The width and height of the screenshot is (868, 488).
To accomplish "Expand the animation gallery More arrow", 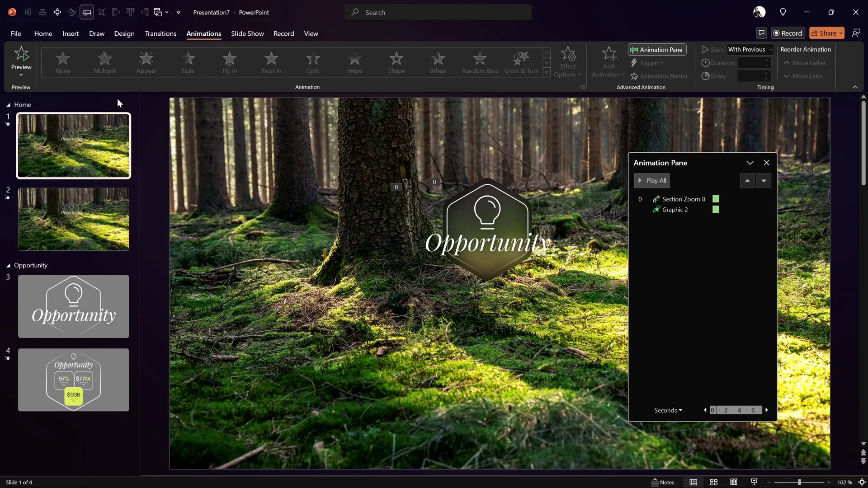I will (x=547, y=72).
